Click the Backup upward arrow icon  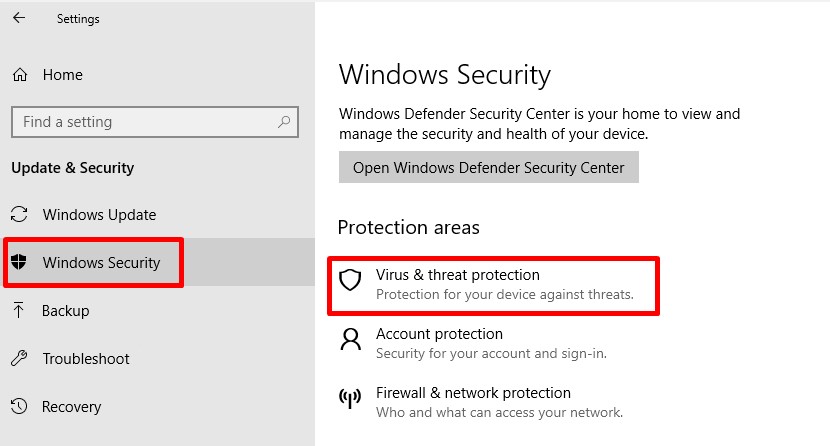19,310
